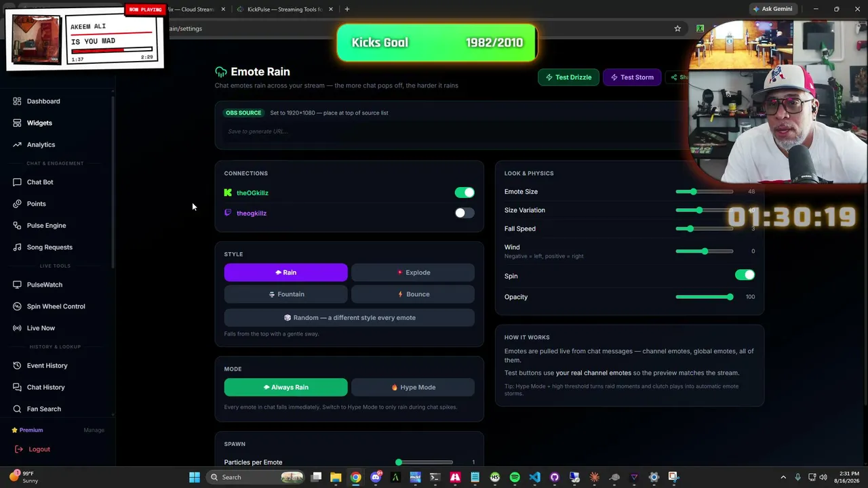The width and height of the screenshot is (868, 488).
Task: Adjust the Opacity slider
Action: coord(704,297)
